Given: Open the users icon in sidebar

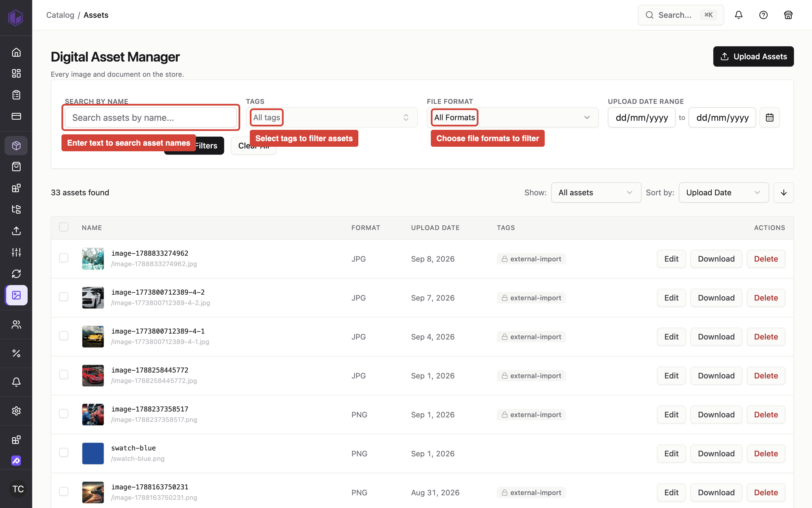Looking at the screenshot, I should pos(16,324).
